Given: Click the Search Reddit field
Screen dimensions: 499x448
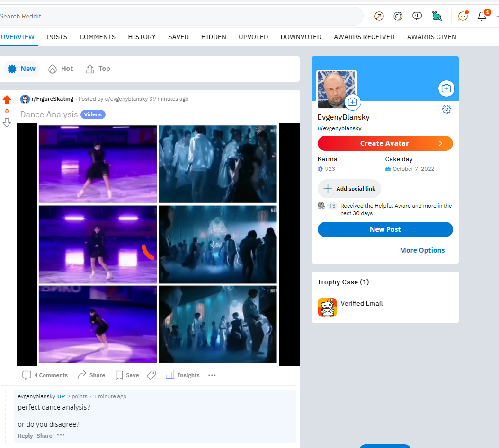Looking at the screenshot, I should pos(180,16).
